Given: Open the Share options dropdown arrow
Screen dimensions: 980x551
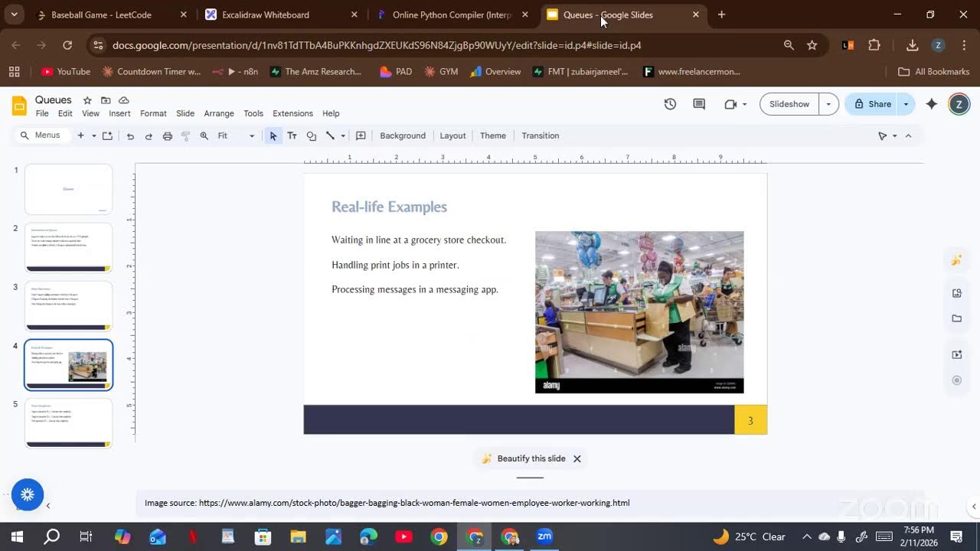Looking at the screenshot, I should click(x=906, y=104).
